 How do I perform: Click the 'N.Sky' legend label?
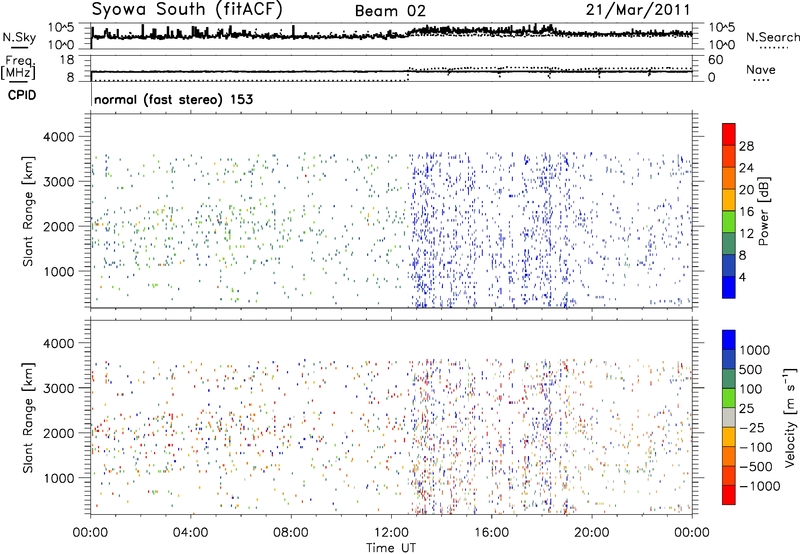point(19,37)
